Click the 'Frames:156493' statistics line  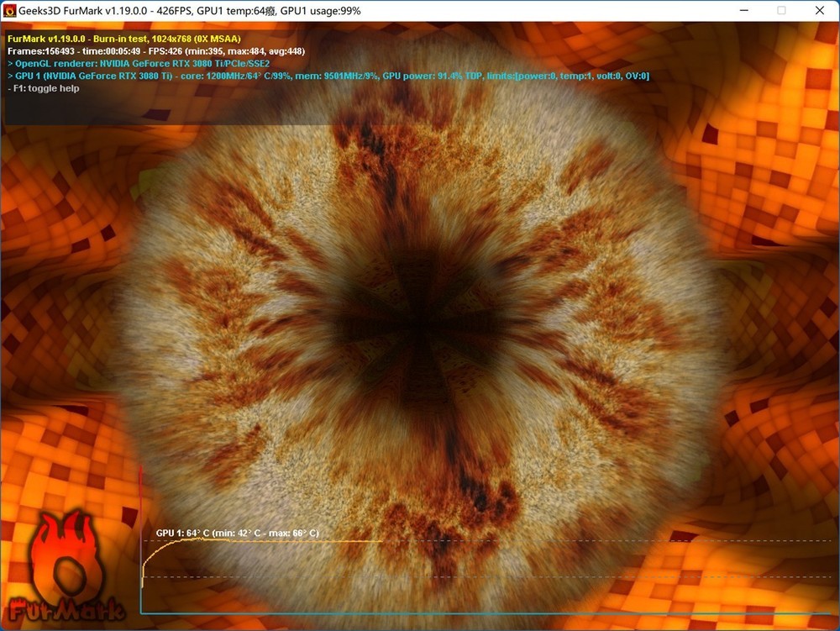tap(156, 51)
